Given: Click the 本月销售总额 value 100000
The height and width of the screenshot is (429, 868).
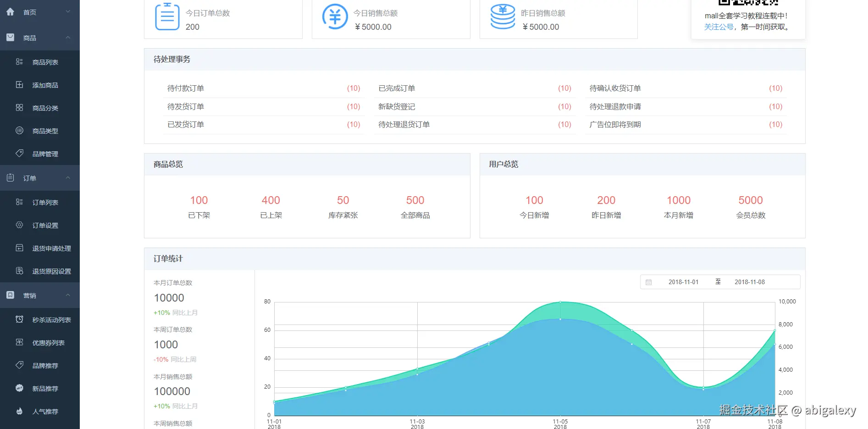Looking at the screenshot, I should click(x=172, y=391).
